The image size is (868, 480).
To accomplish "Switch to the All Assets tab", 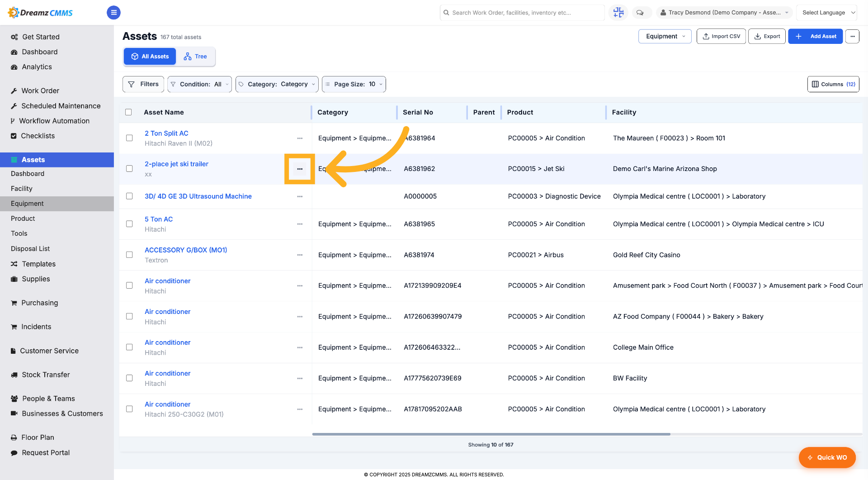I will click(150, 57).
